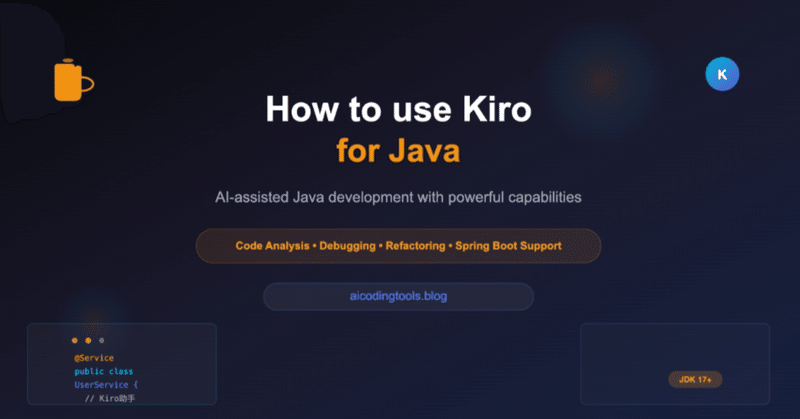Click the orange 'for Java' title text

(398, 151)
